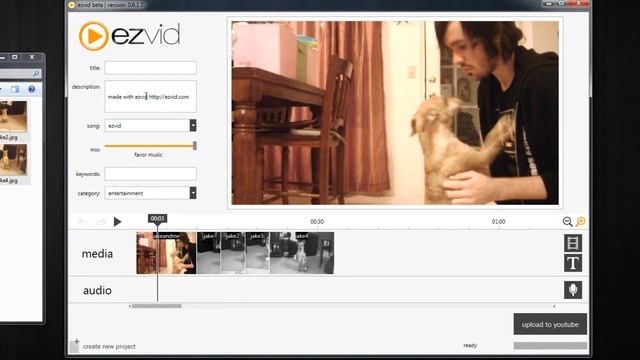The image size is (640, 360).
Task: Maximize the explorer window
Action: tap(15, 57)
